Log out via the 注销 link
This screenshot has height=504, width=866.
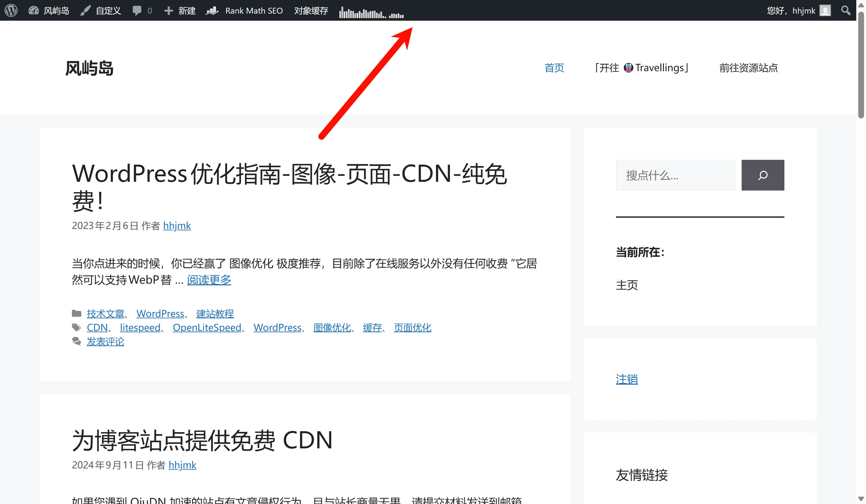626,379
